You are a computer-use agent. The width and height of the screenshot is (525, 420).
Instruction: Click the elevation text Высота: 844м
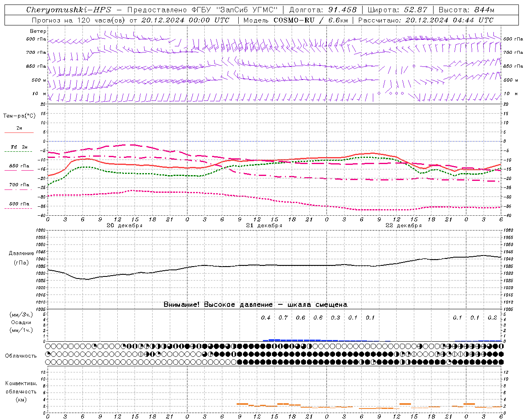[466, 10]
